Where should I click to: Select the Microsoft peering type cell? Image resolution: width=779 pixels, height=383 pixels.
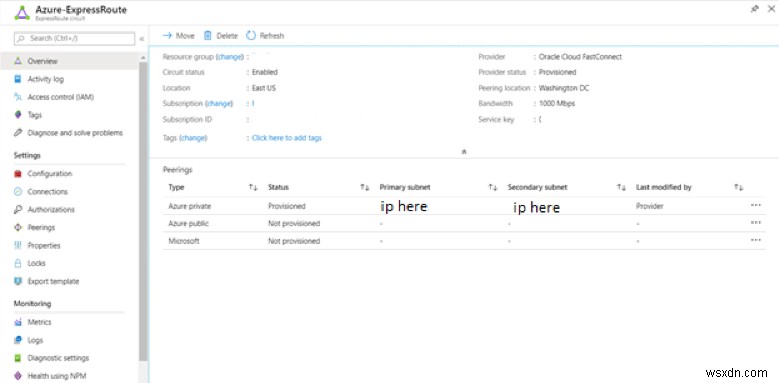pyautogui.click(x=184, y=241)
